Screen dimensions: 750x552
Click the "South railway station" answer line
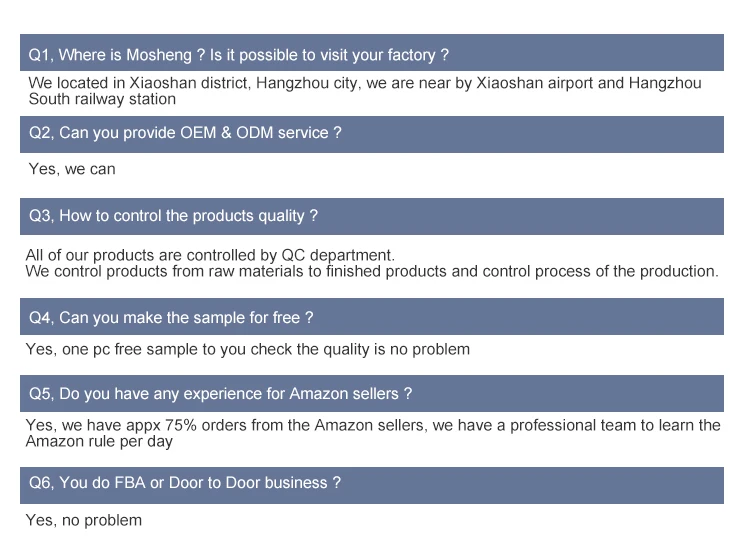coord(102,99)
